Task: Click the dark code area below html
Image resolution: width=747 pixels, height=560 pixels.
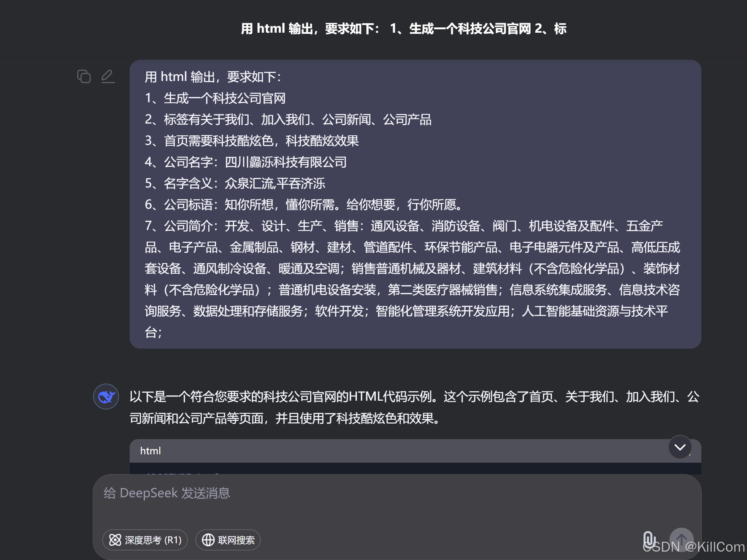Action: 414,468
